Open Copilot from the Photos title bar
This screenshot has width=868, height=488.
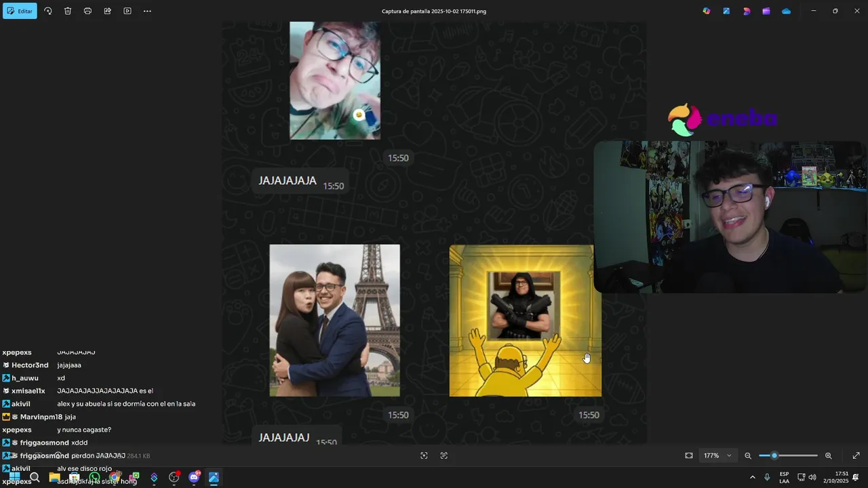click(x=707, y=11)
